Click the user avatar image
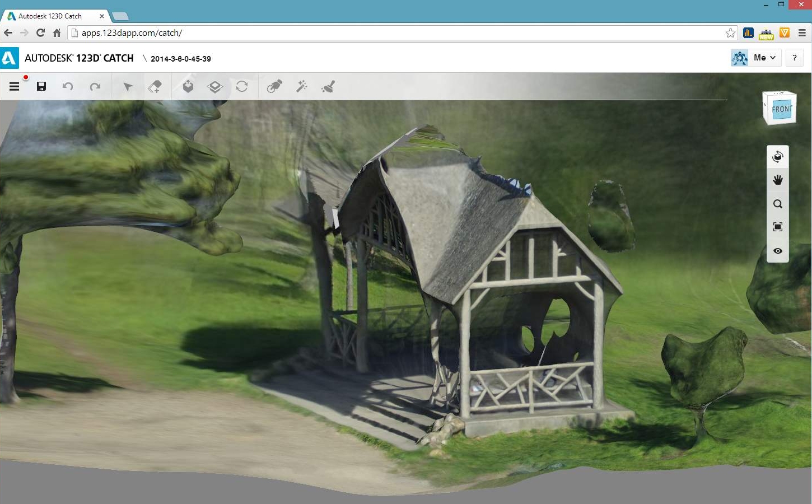Viewport: 812px width, 504px height. tap(740, 58)
